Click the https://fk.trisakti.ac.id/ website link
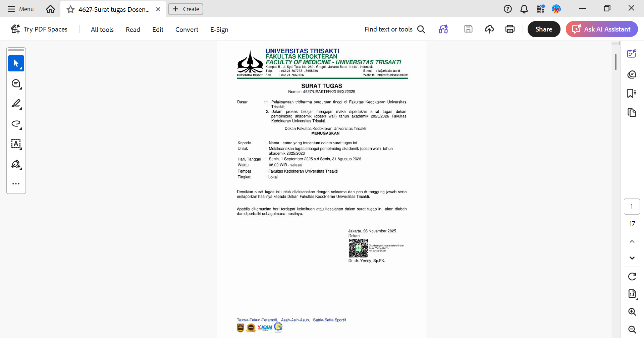Image resolution: width=644 pixels, height=338 pixels. 392,75
